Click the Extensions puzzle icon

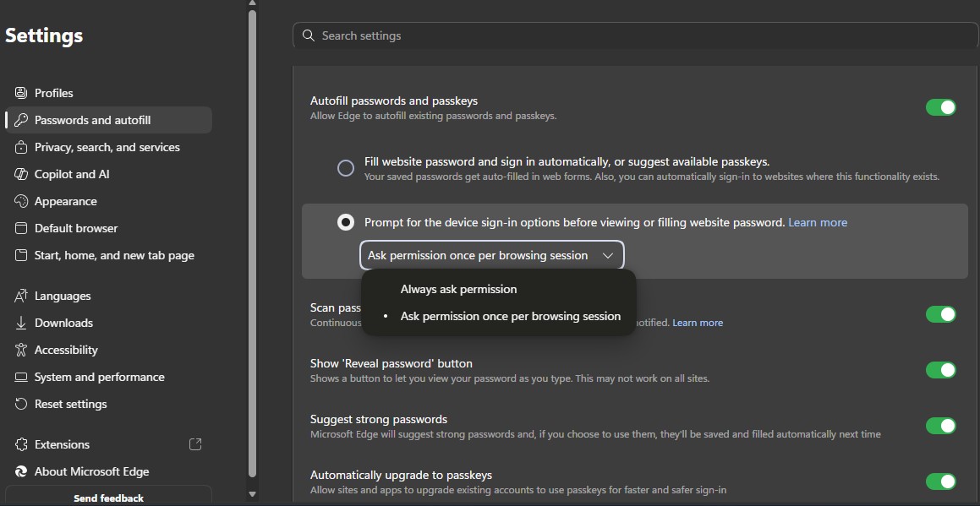tap(21, 445)
